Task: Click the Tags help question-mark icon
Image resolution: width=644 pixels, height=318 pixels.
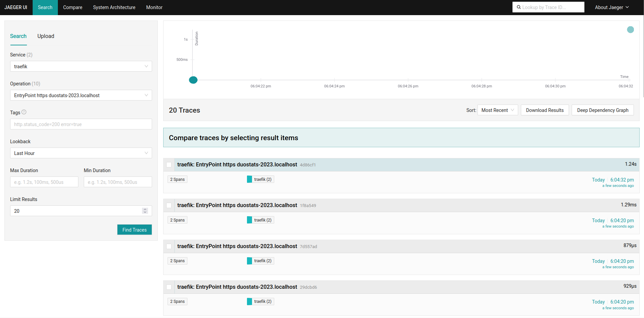Action: (24, 112)
